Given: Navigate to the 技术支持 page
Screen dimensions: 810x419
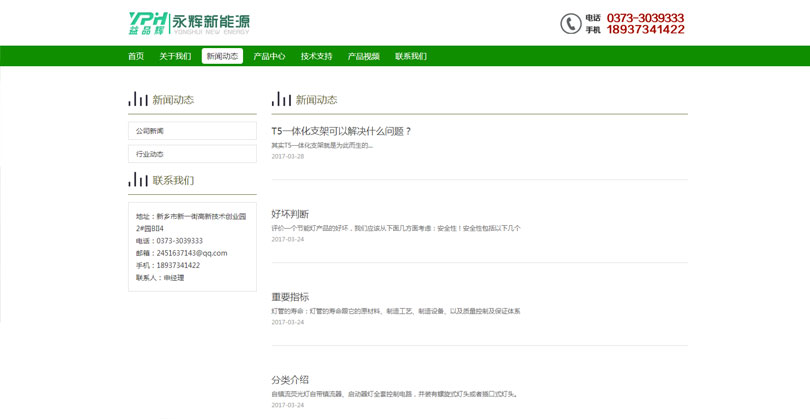Looking at the screenshot, I should [316, 57].
